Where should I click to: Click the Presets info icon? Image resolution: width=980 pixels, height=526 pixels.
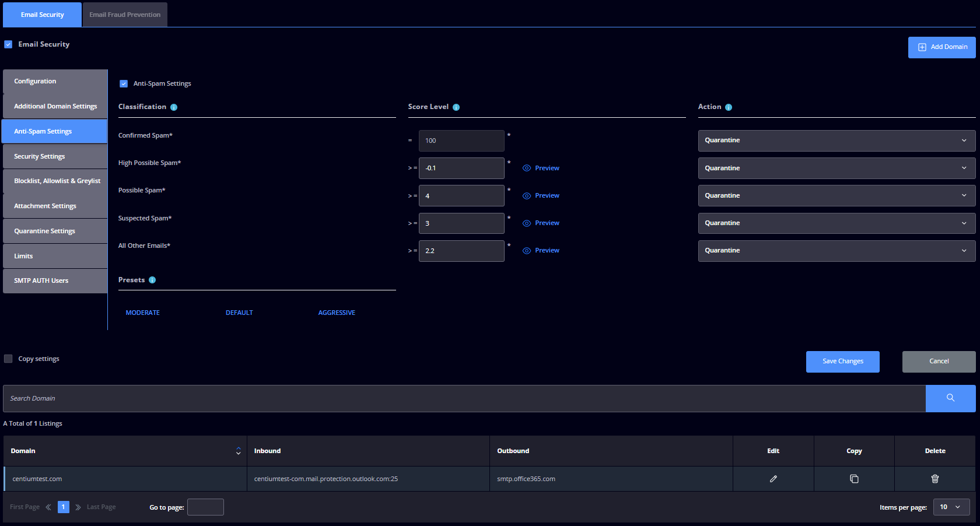coord(152,280)
